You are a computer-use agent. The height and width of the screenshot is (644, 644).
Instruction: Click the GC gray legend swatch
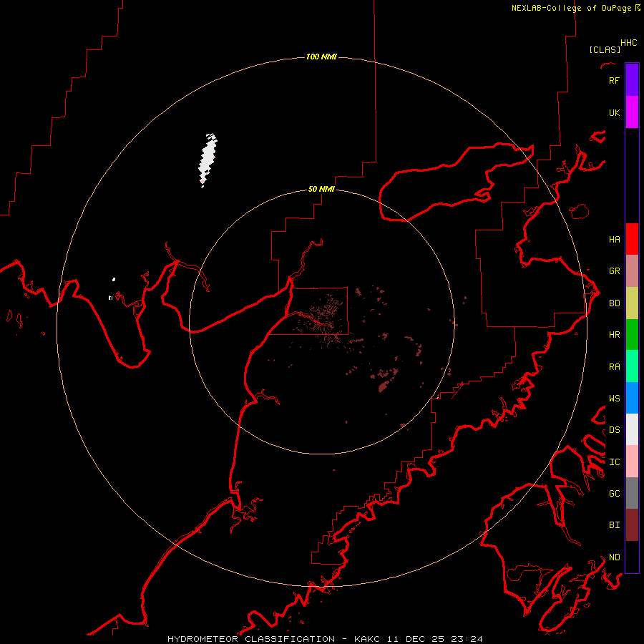tap(632, 493)
